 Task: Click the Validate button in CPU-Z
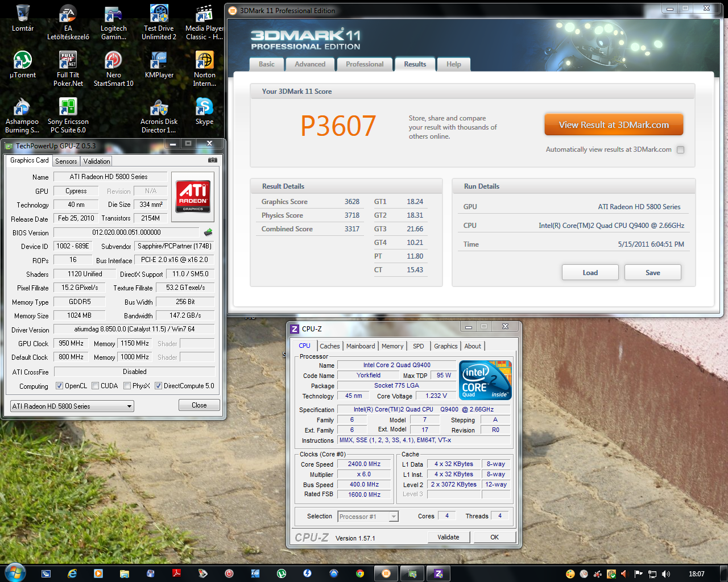(x=448, y=537)
